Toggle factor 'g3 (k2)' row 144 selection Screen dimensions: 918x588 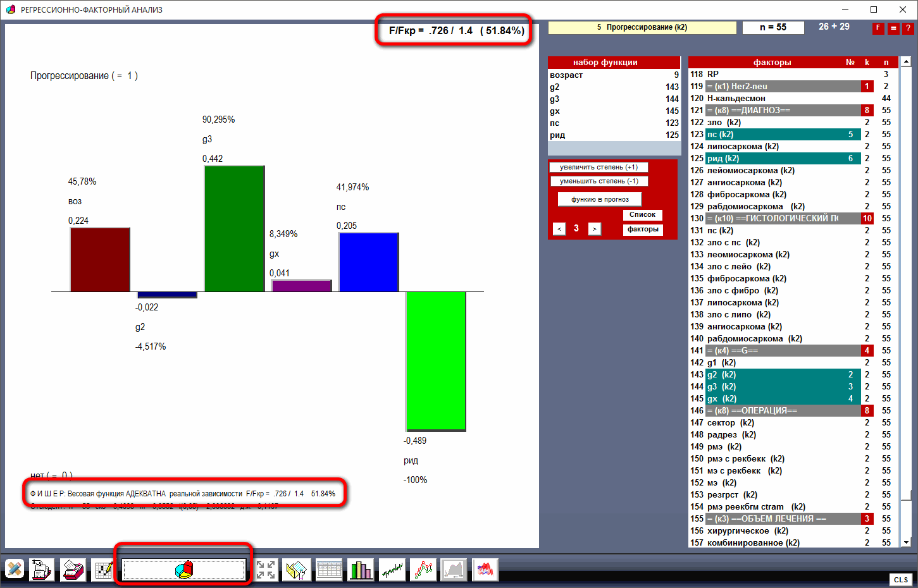[x=783, y=386]
